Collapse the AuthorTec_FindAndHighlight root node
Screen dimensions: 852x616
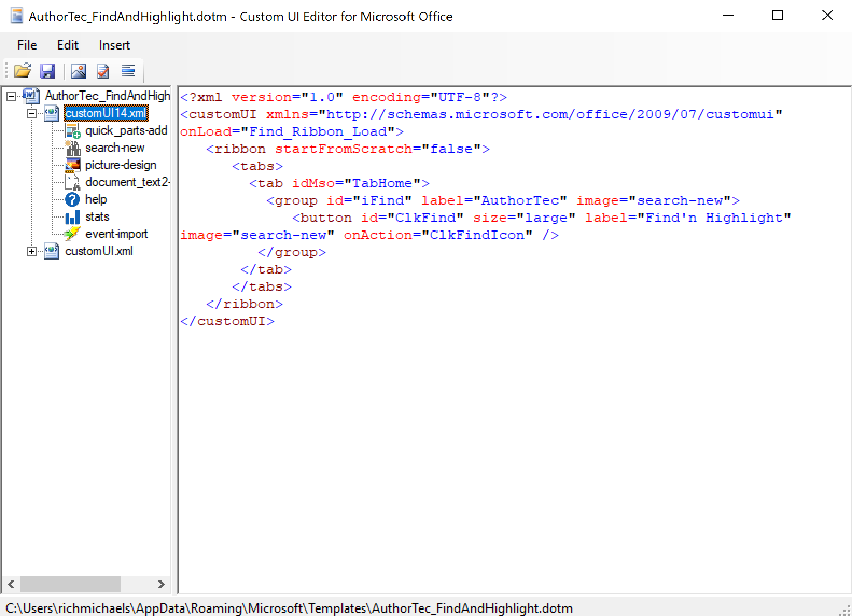11,96
